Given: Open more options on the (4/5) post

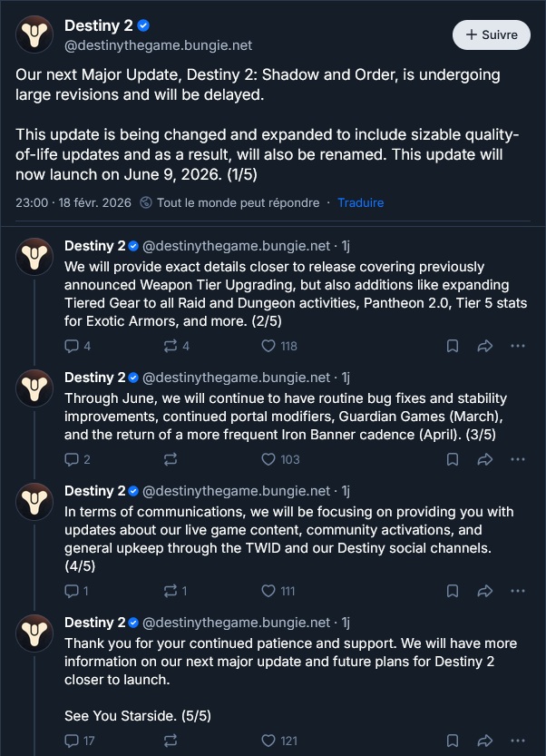Looking at the screenshot, I should coord(517,591).
